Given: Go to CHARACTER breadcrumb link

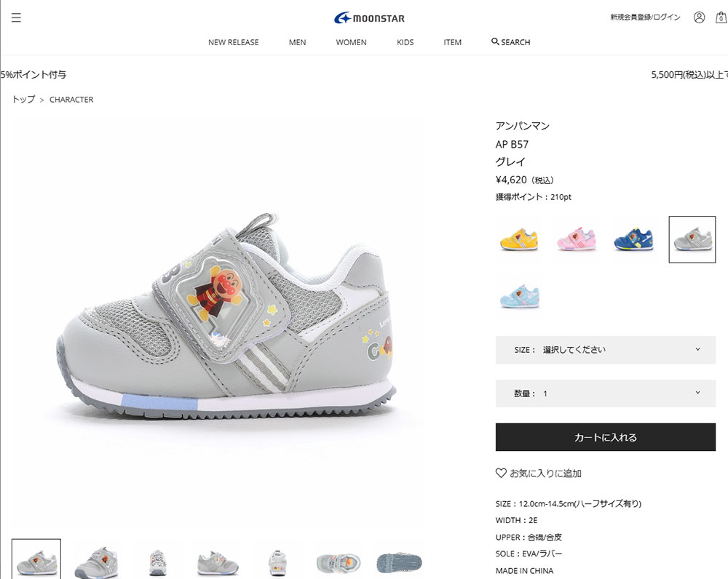Looking at the screenshot, I should pos(71,100).
